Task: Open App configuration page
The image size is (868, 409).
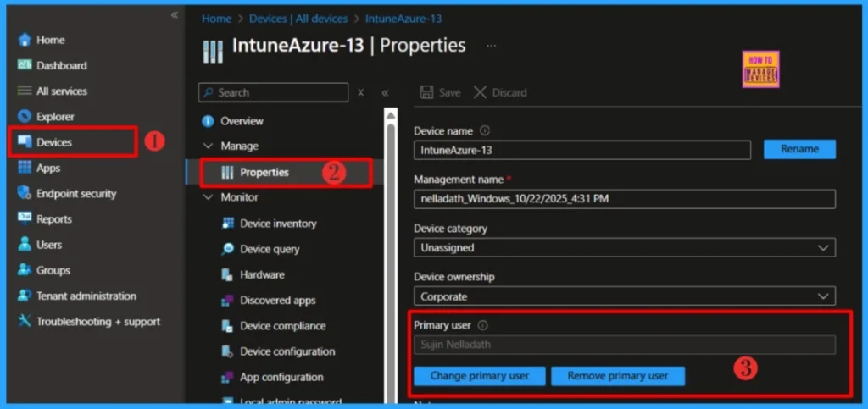Action: (x=281, y=377)
